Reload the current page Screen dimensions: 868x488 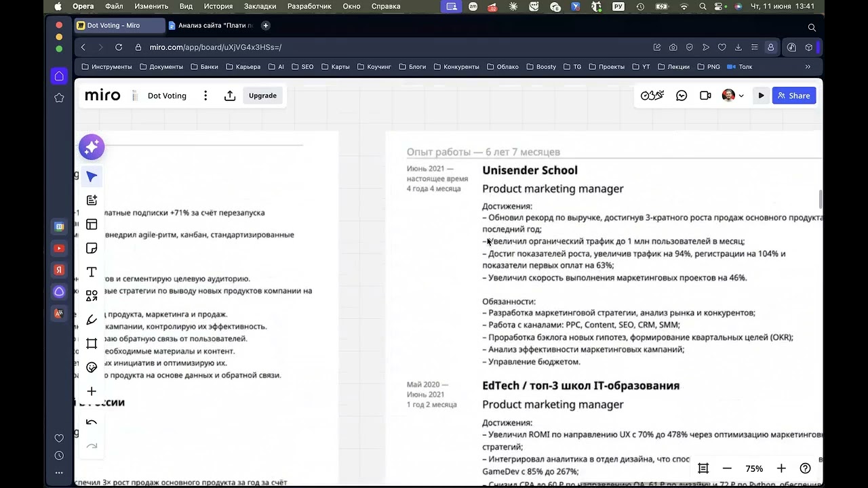tap(119, 47)
